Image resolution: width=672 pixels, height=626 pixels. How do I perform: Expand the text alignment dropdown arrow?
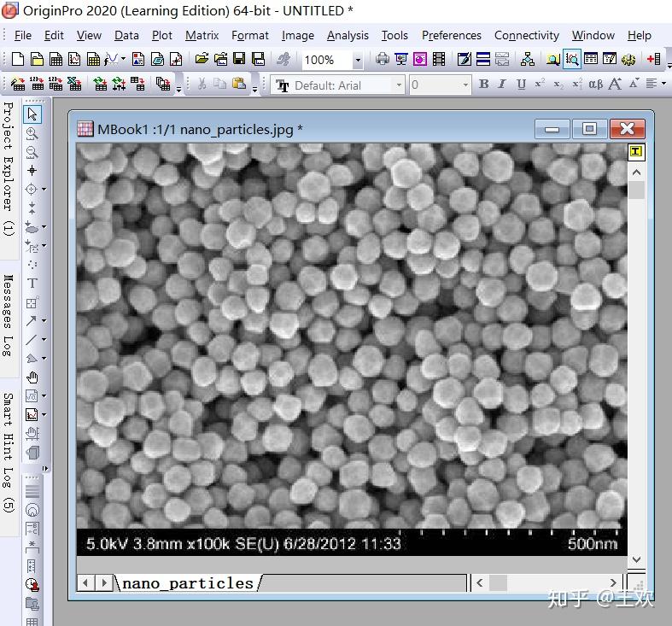(663, 84)
